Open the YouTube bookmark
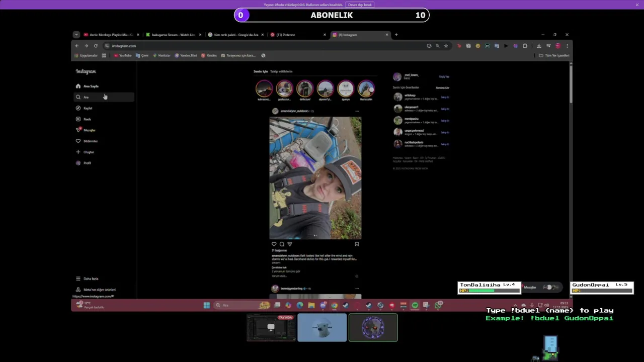 click(123, 55)
